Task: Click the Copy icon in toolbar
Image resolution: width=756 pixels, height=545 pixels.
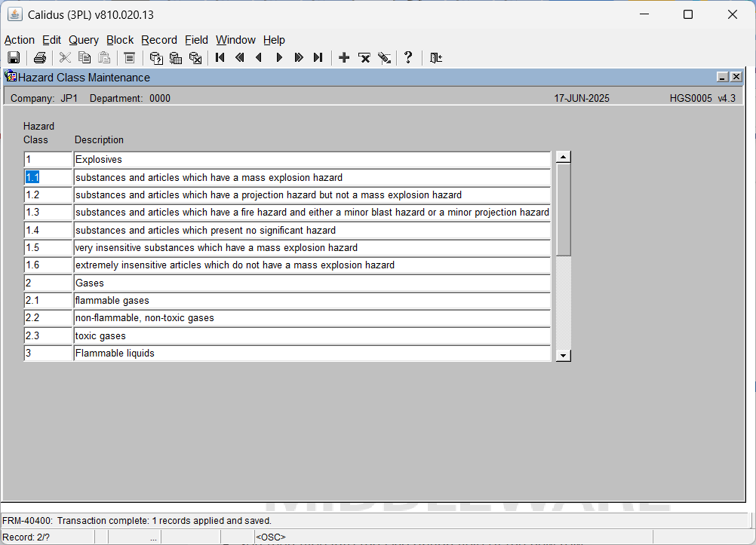Action: point(85,58)
